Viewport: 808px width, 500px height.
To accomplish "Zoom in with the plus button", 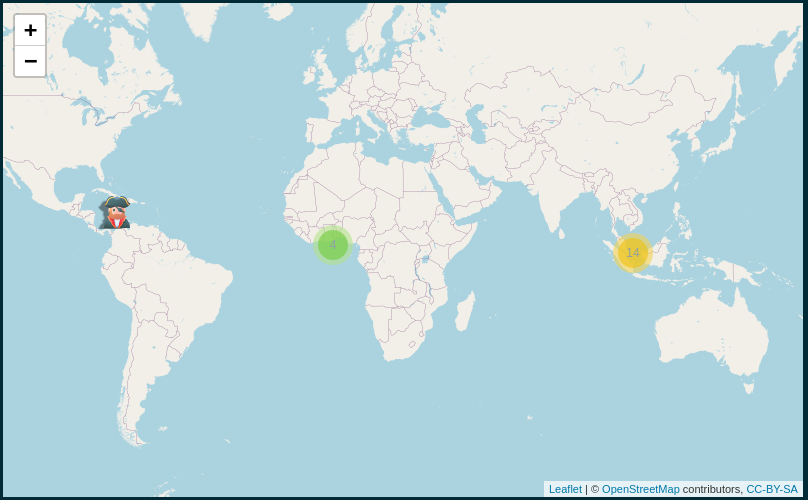I will [30, 30].
